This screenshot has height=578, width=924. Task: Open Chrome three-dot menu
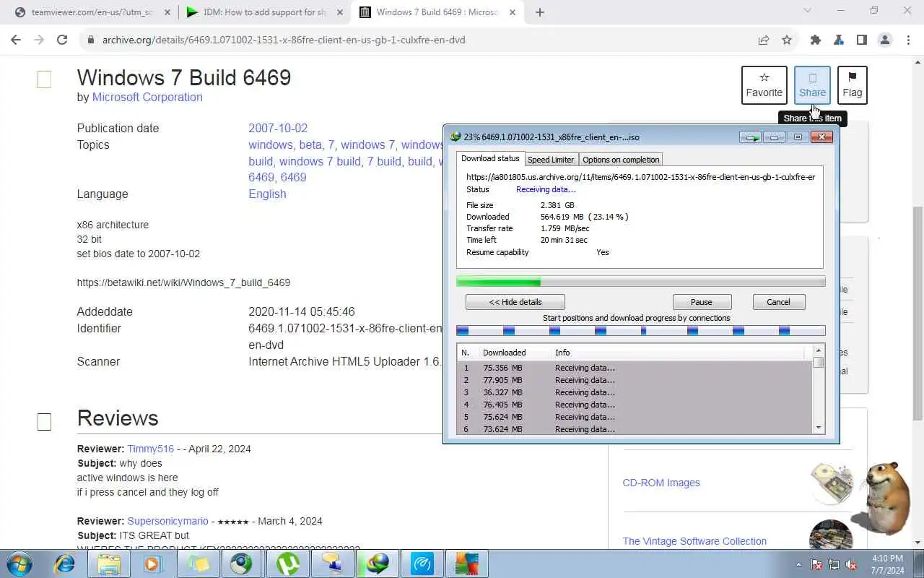(908, 40)
